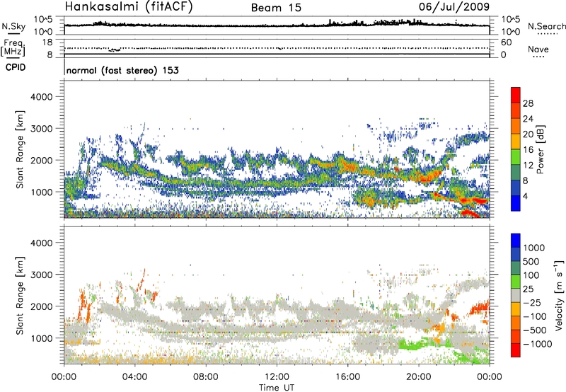
Task: Click the '10^5' tick left of N.Sky plot
Action: point(43,19)
